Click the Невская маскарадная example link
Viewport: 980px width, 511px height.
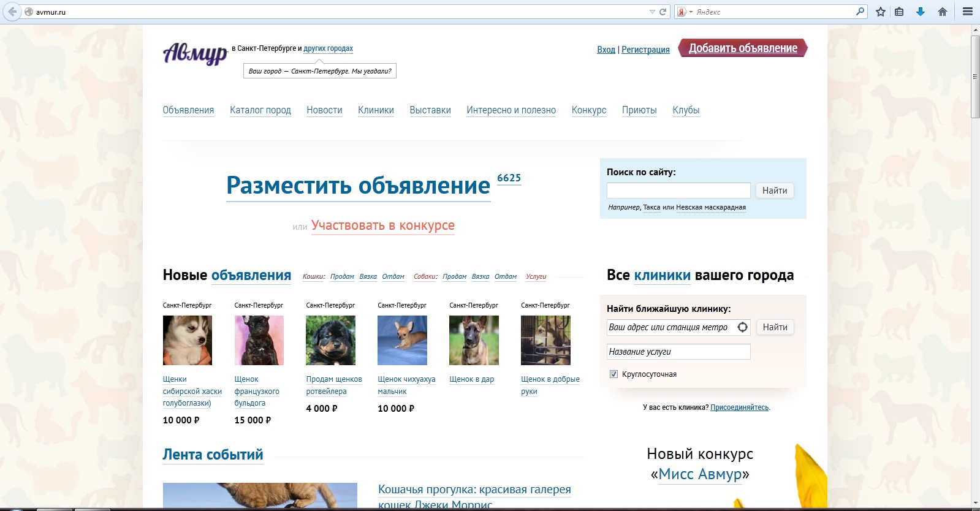point(711,207)
